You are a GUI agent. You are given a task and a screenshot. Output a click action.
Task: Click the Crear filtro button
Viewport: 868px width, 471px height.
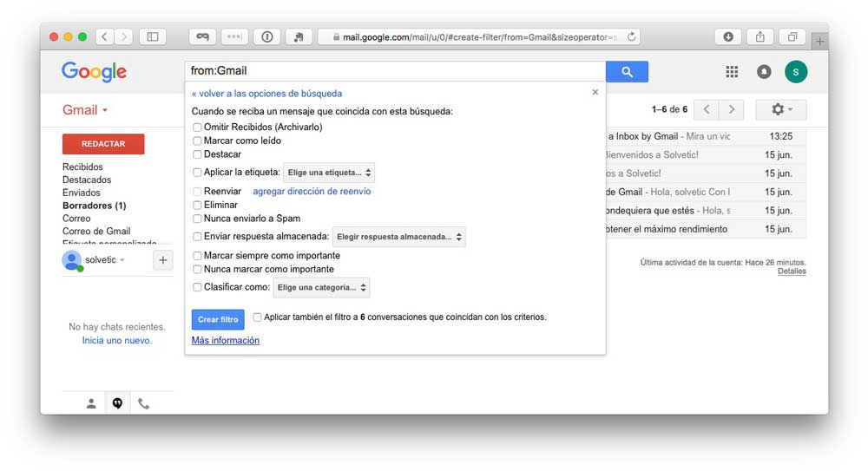218,319
